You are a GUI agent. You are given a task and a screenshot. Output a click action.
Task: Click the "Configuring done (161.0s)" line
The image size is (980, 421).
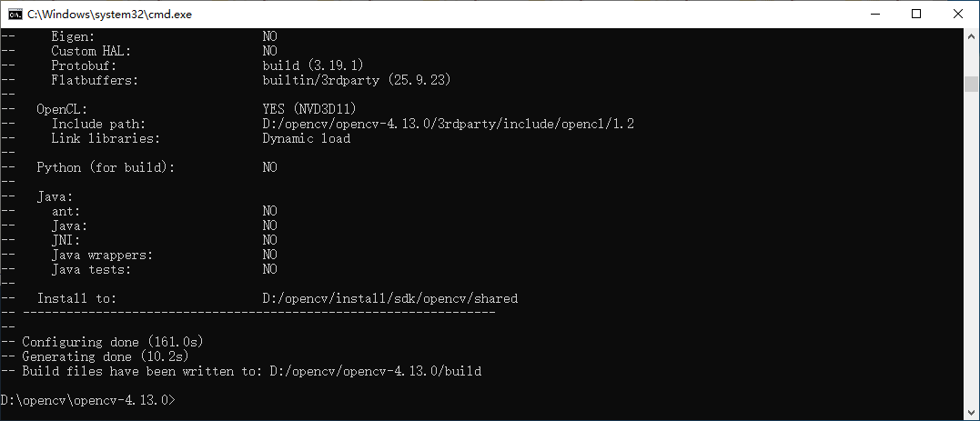113,342
